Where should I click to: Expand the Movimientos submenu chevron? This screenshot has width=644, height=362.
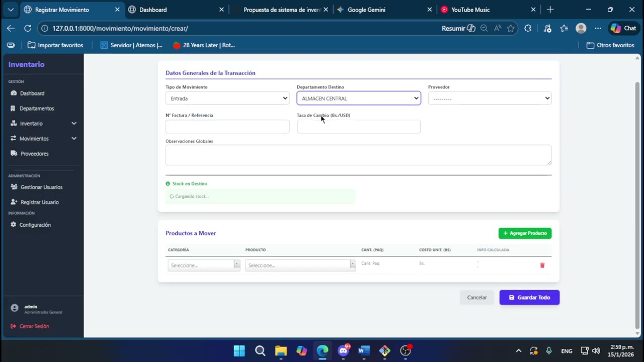74,139
